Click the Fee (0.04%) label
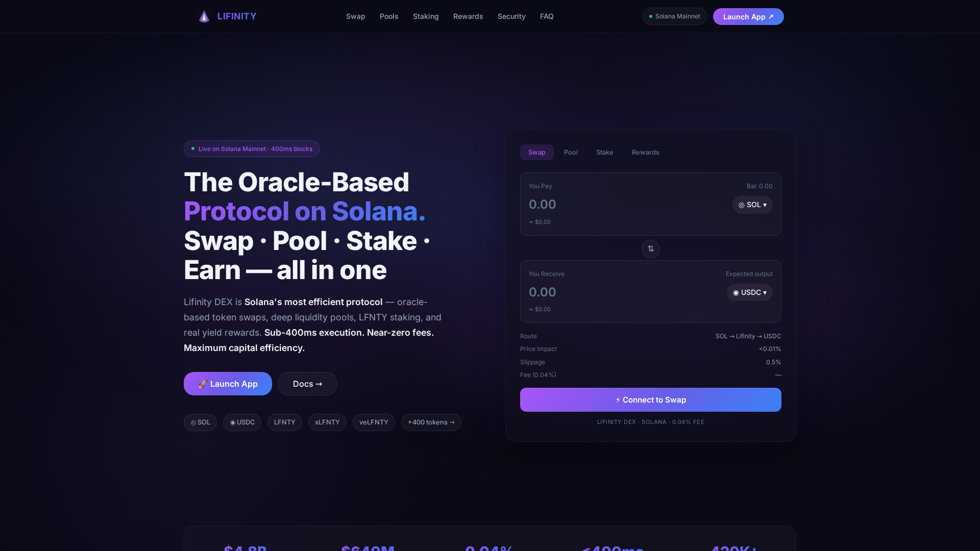This screenshot has height=551, width=980. point(538,375)
